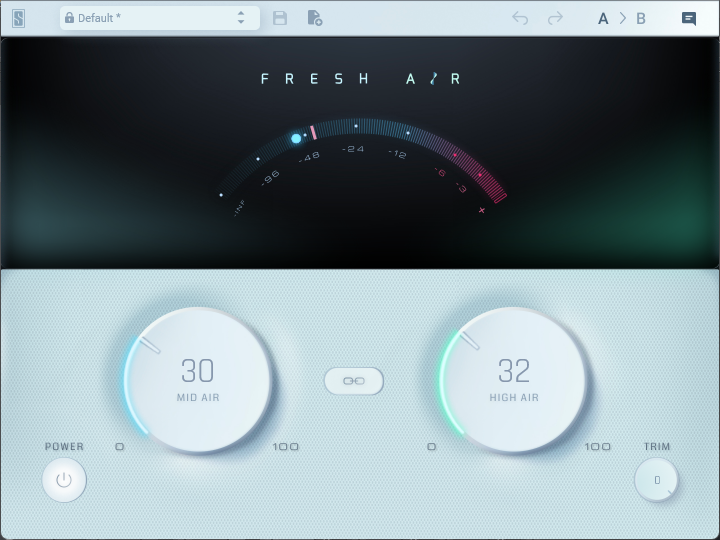This screenshot has width=720, height=540.
Task: Click the -96 mark on the meter
Action: (270, 178)
